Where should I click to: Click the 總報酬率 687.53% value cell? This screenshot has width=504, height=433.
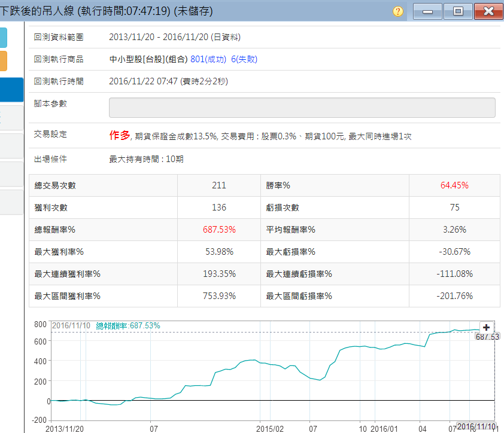point(219,230)
